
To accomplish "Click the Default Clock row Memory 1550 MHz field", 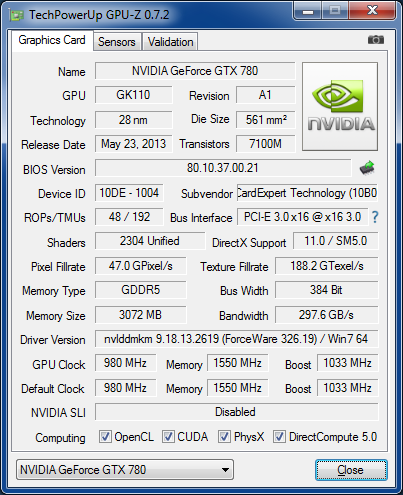I will (238, 388).
